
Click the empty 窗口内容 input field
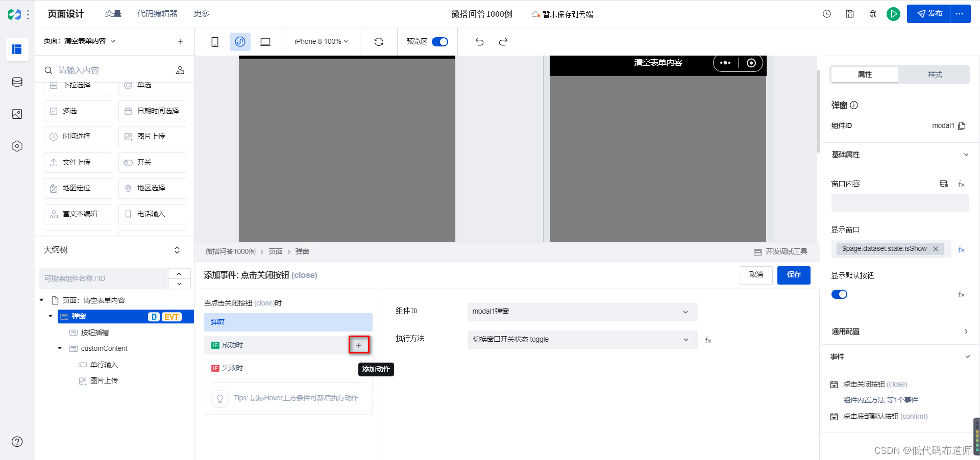coord(900,203)
